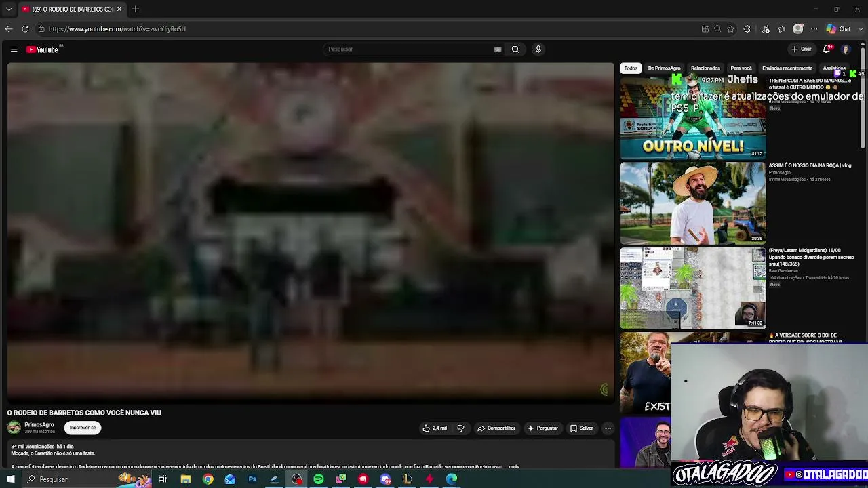Select the 'De PrimosAgro' filter chip
The image size is (868, 488).
coord(664,68)
